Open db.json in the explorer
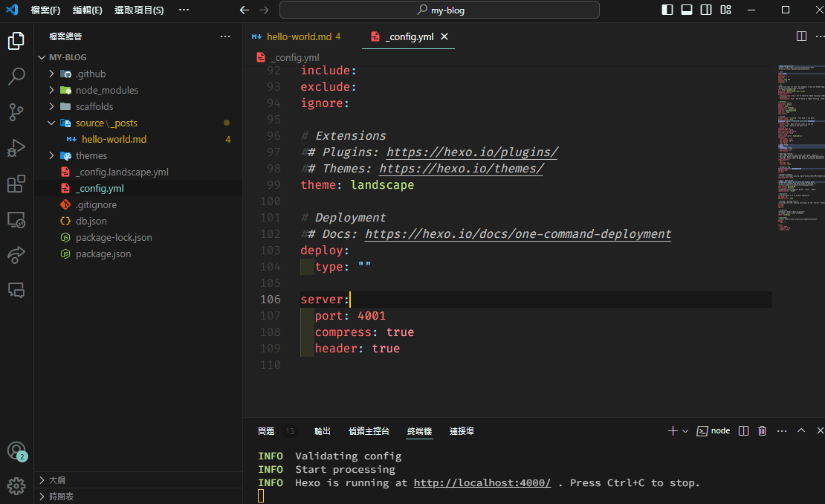 (91, 221)
